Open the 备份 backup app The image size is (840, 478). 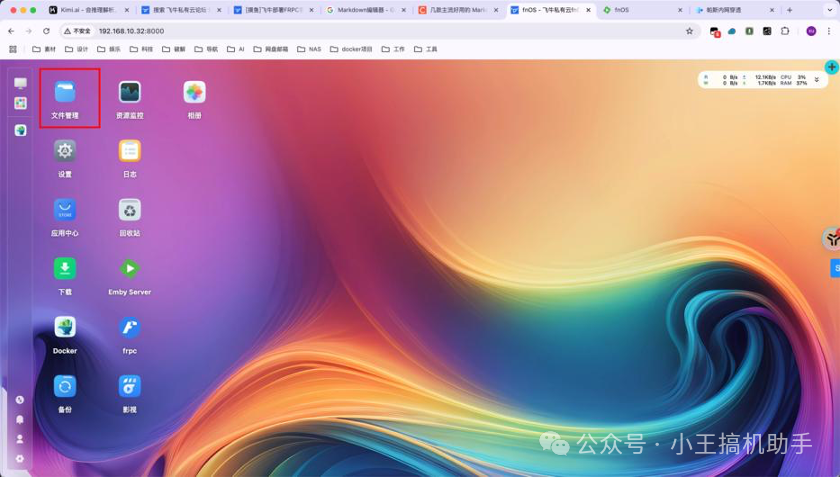tap(65, 386)
